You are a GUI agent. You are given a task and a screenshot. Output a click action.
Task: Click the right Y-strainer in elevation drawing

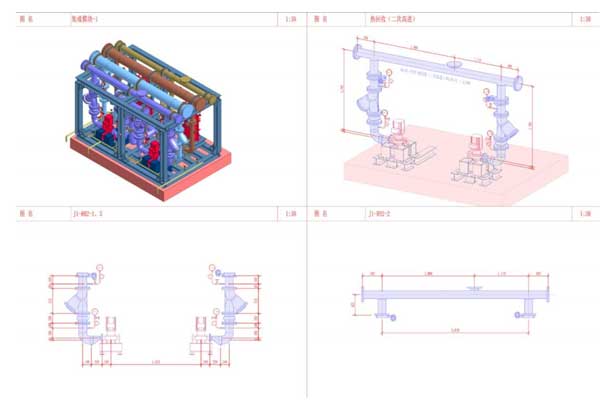tap(236, 303)
